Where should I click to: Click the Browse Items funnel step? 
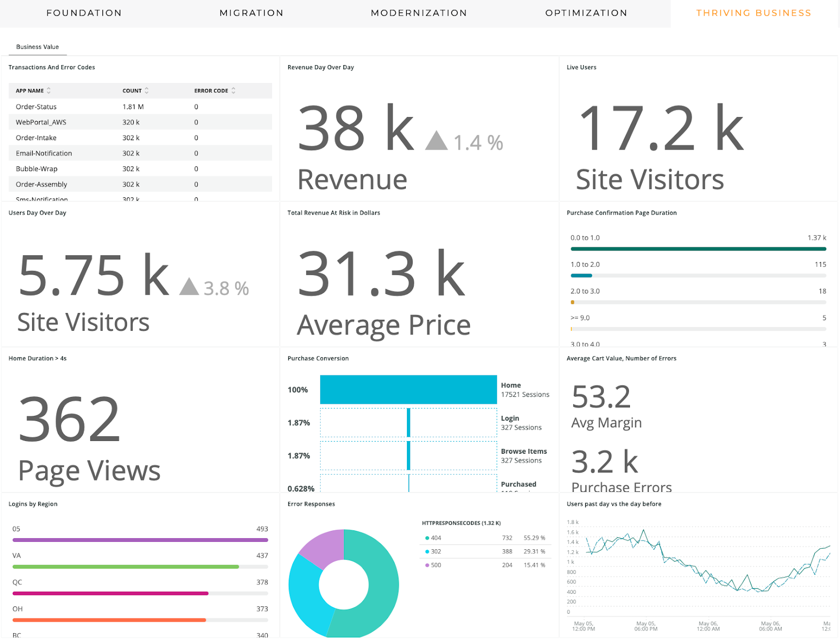(x=408, y=456)
